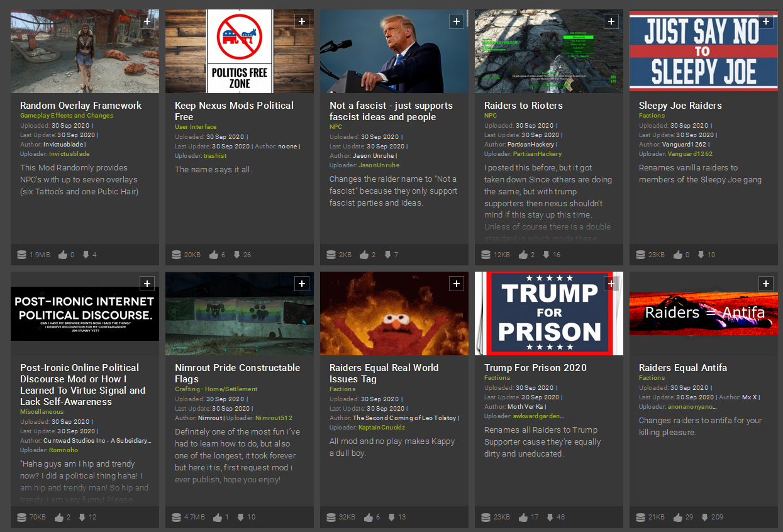Image resolution: width=783 pixels, height=532 pixels.
Task: Click the Post-Ironic Internet Political Discourse thumbnail
Action: coord(85,313)
